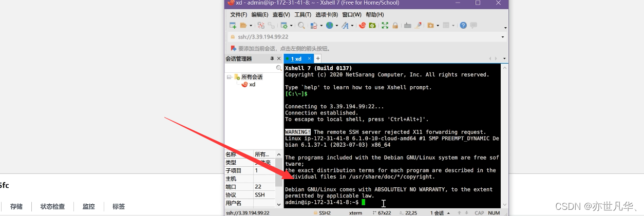The width and height of the screenshot is (644, 216).
Task: Click the speech bubble feedback icon
Action: click(473, 25)
